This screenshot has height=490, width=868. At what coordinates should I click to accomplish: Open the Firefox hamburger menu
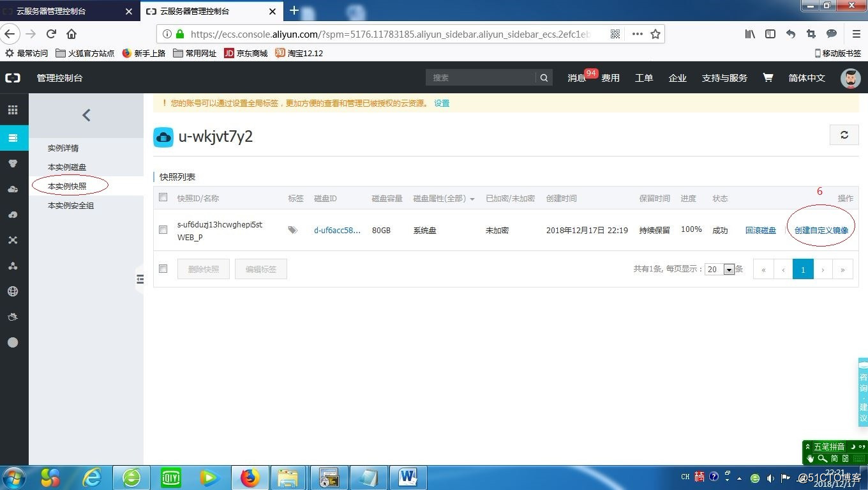tap(857, 34)
